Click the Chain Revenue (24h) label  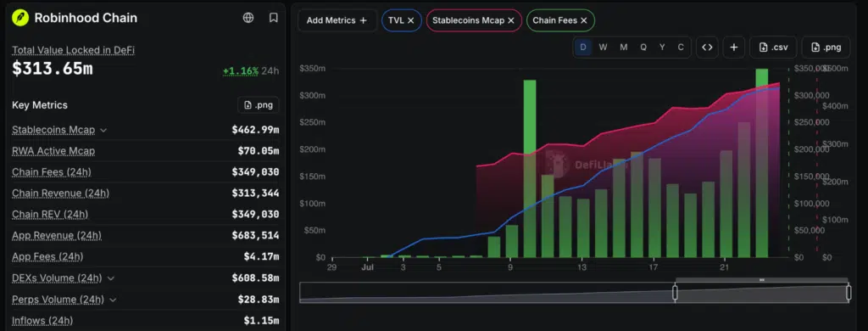pos(60,194)
